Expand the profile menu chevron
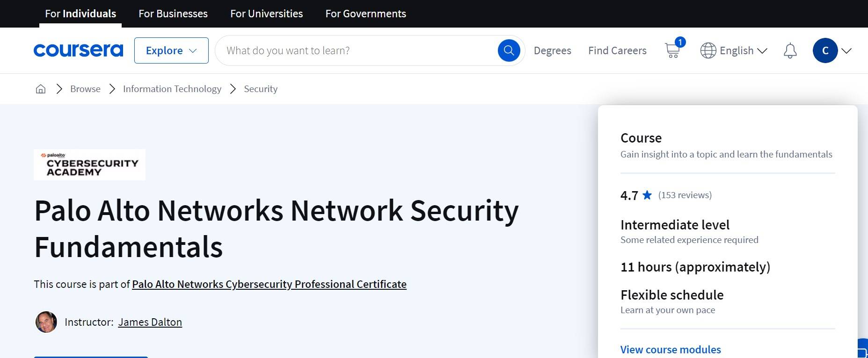 (x=846, y=50)
